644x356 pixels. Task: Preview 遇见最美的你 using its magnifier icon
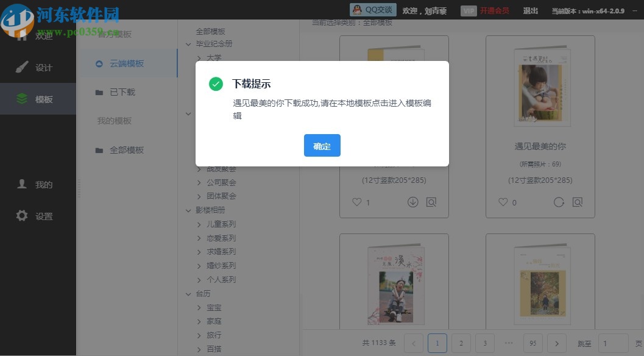578,202
